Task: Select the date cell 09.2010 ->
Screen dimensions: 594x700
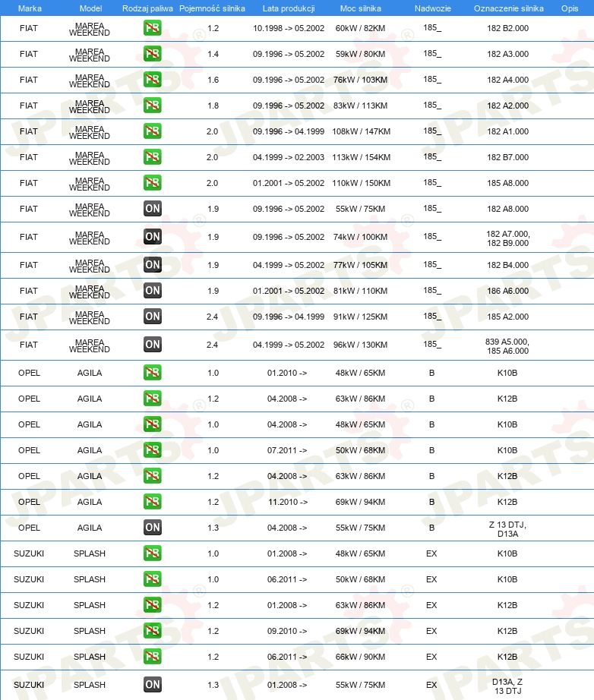Action: click(x=287, y=631)
